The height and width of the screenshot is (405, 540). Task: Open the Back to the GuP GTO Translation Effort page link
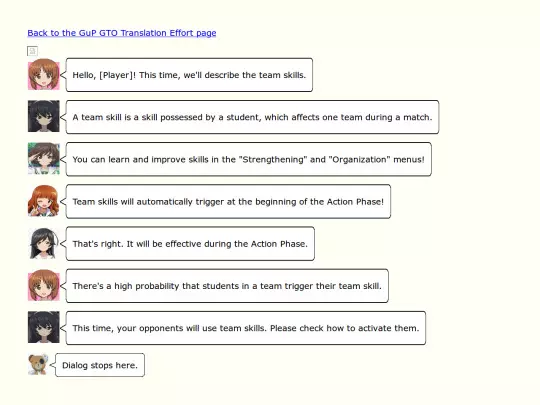click(122, 33)
